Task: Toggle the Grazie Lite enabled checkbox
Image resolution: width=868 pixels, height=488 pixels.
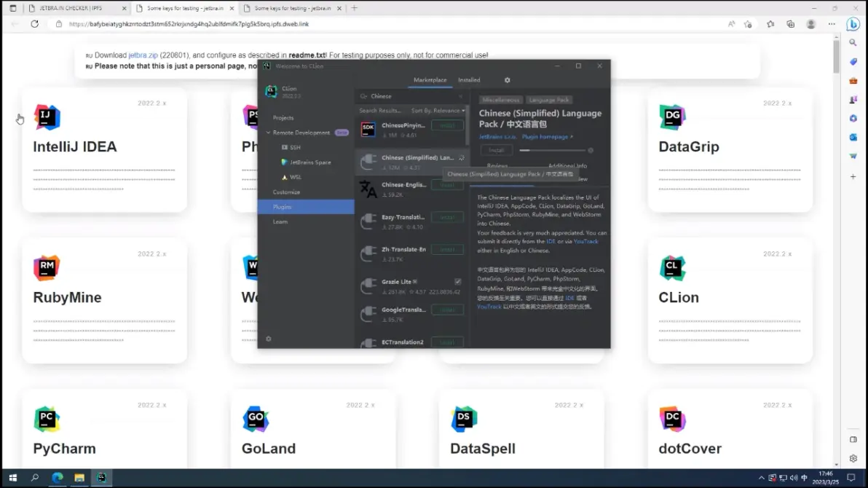Action: (458, 281)
